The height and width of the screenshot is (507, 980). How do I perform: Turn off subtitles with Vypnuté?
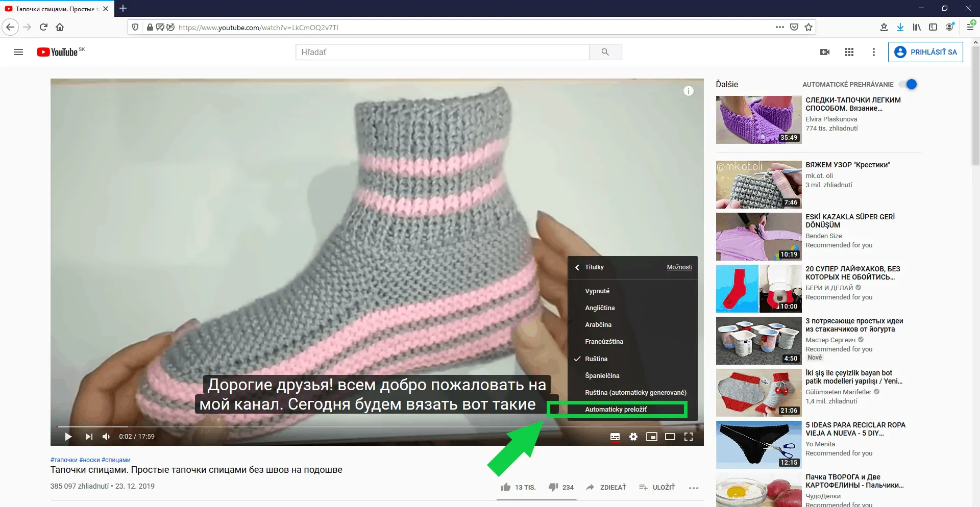click(x=597, y=291)
